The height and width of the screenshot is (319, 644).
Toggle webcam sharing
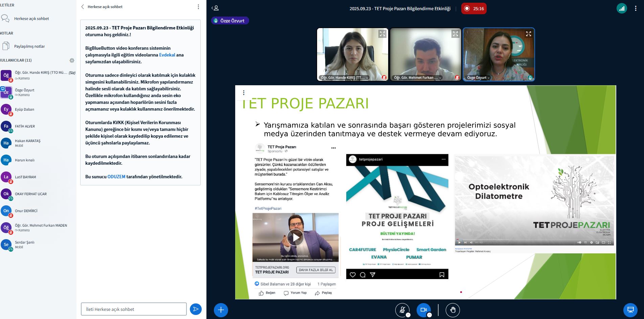[x=424, y=310]
